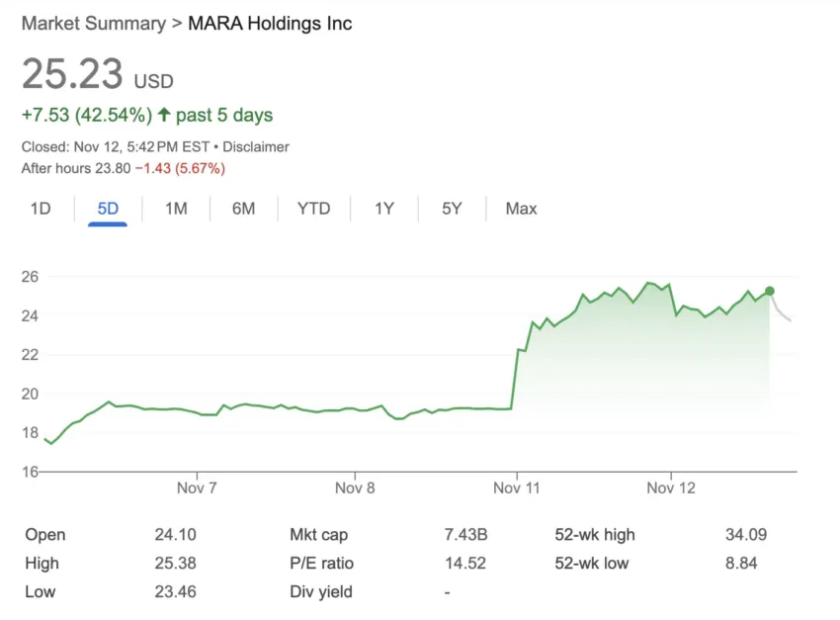Viewport: 840px width, 620px height.
Task: Show the YTD chart view
Action: click(x=313, y=209)
